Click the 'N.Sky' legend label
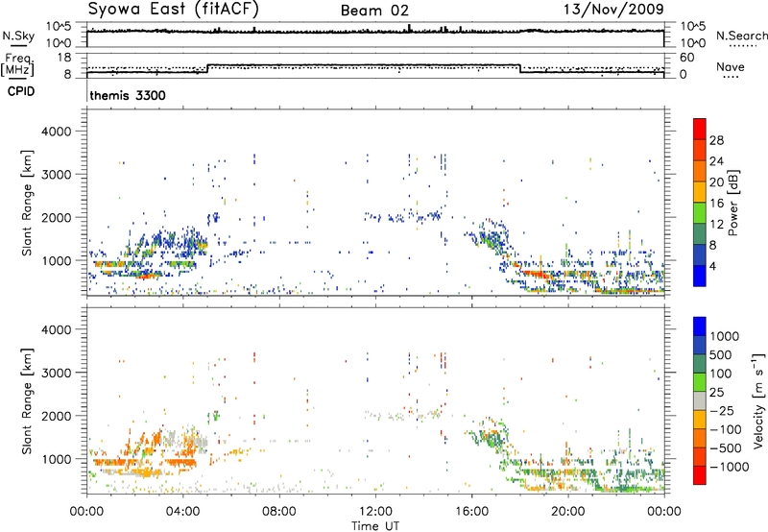The width and height of the screenshot is (768, 532). coord(18,36)
